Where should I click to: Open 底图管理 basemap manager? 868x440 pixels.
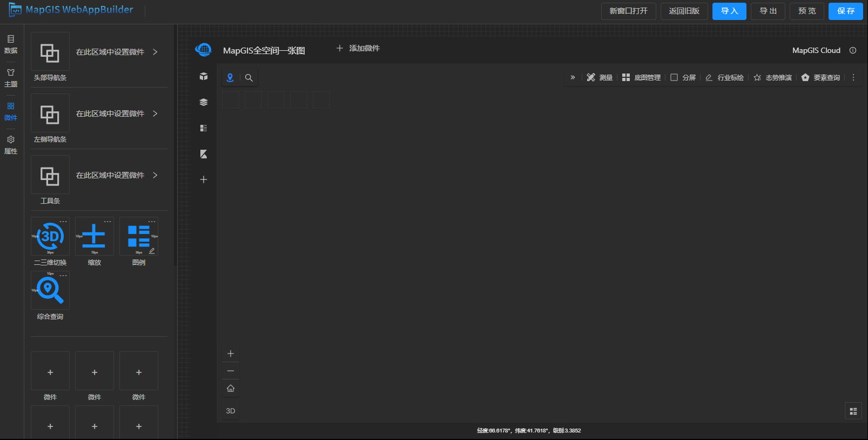641,77
